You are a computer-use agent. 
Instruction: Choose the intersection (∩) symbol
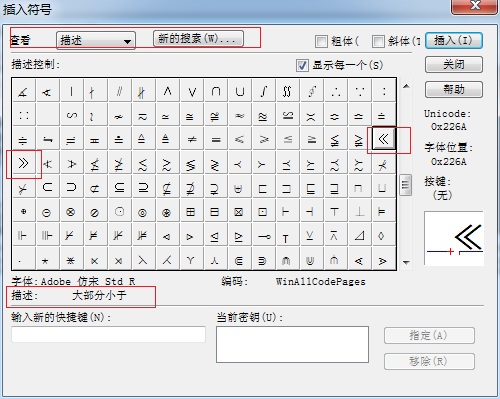216,91
